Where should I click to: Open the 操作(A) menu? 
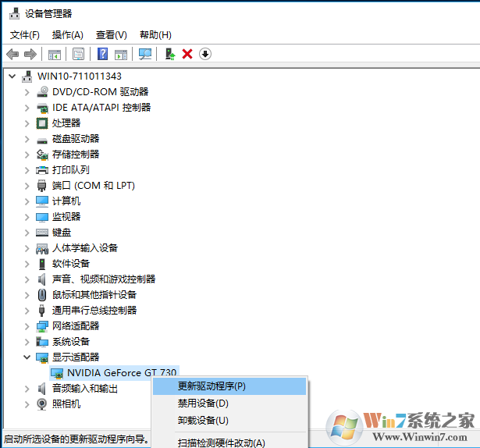click(68, 35)
